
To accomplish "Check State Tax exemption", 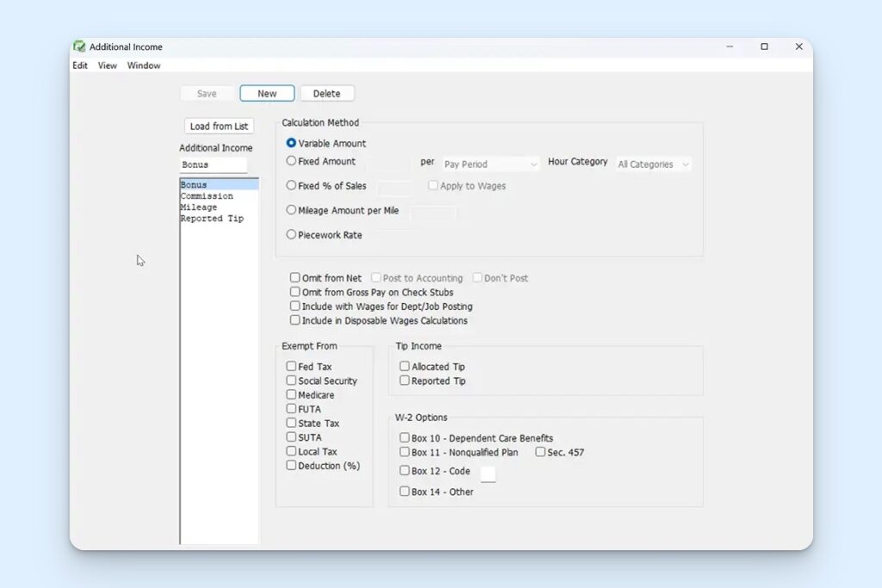I will 291,422.
